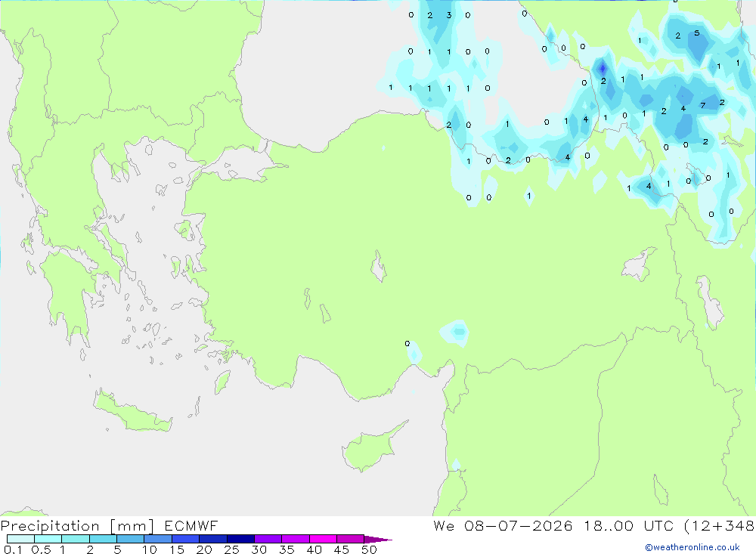Viewport: 756px width, 554px height.
Task: Click the map precipitation value "3"
Action: coord(449,15)
